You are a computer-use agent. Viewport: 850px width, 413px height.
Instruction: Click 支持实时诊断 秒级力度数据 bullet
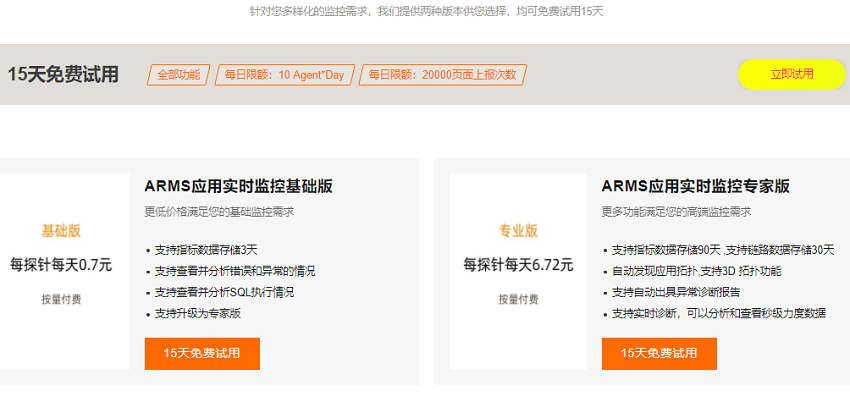[x=719, y=314]
